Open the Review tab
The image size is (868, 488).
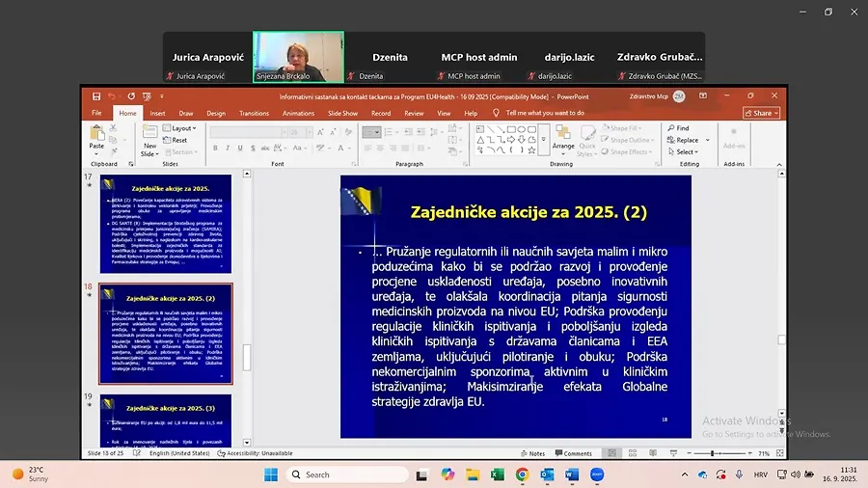(x=414, y=113)
